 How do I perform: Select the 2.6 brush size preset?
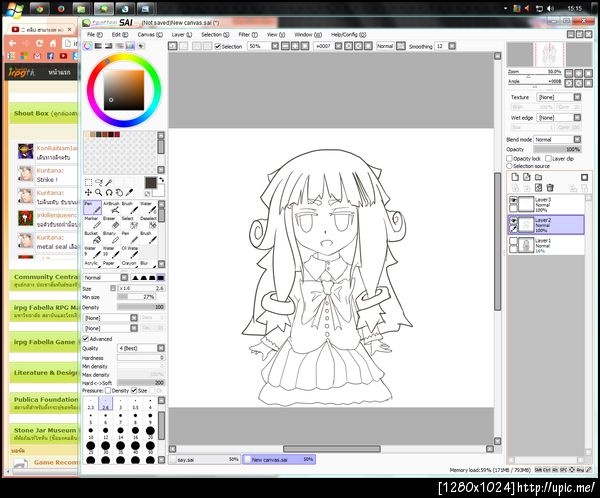tap(105, 403)
